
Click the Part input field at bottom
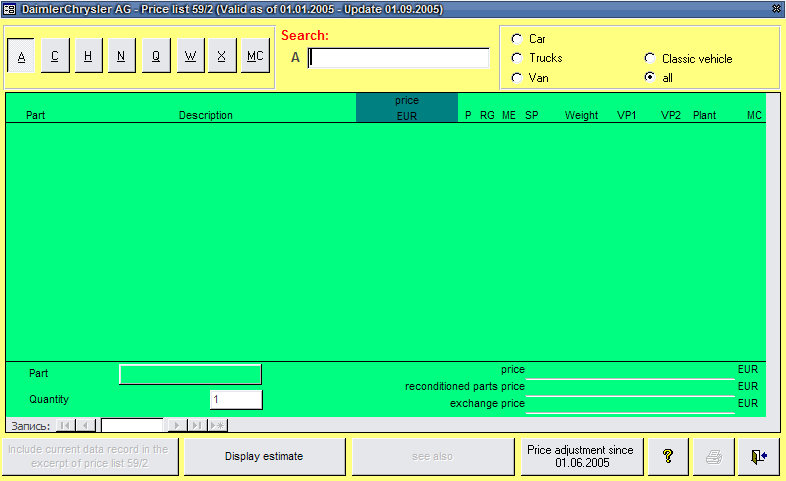pyautogui.click(x=190, y=374)
